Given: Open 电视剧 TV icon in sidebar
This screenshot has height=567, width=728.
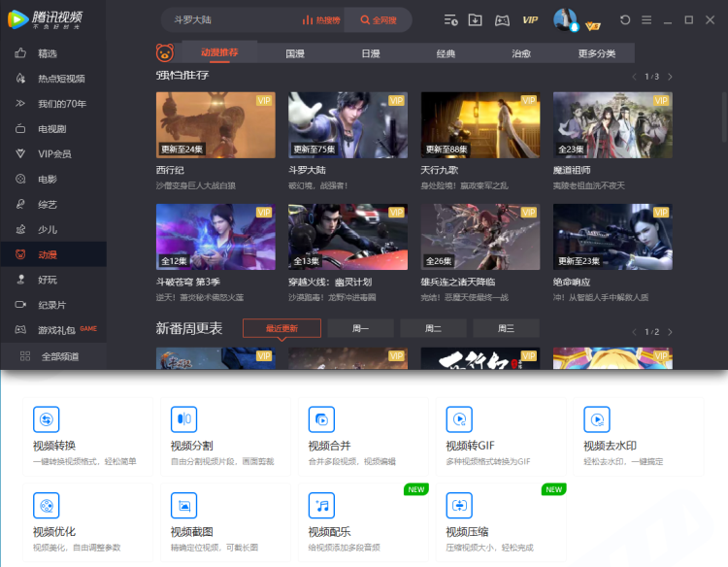Looking at the screenshot, I should pyautogui.click(x=20, y=128).
